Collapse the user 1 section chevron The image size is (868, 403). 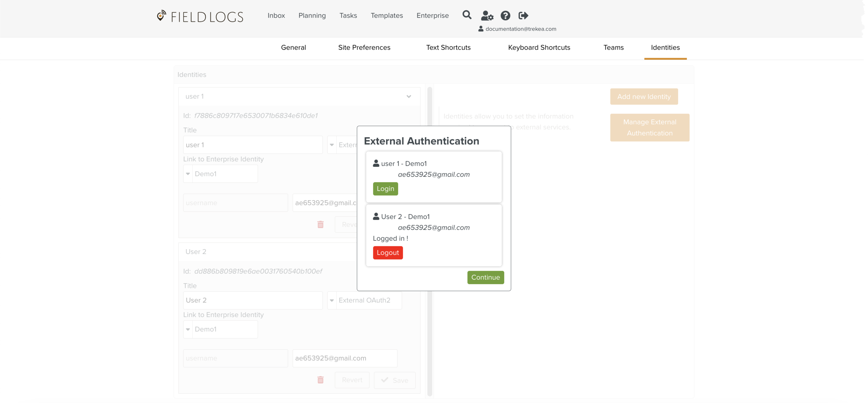[x=409, y=97]
